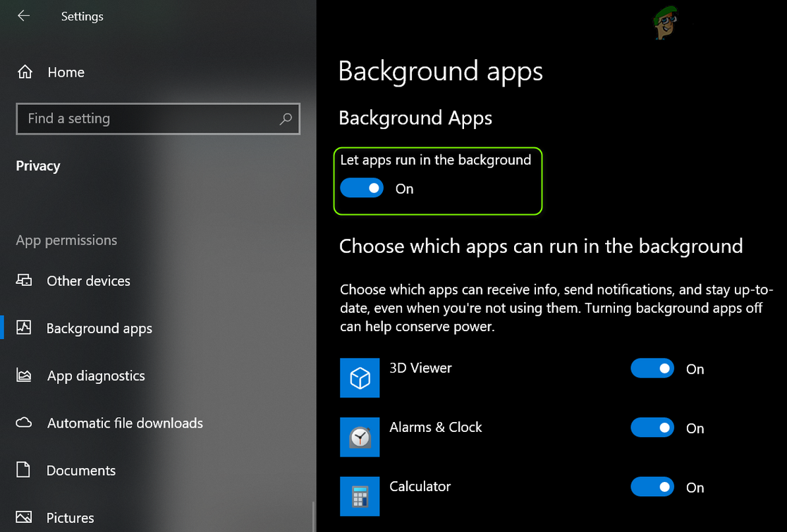Click the Privacy section heading
787x532 pixels.
(x=38, y=166)
